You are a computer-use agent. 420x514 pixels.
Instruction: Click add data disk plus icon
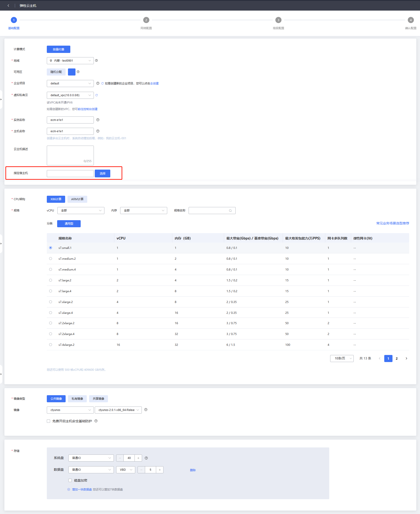tap(69, 489)
